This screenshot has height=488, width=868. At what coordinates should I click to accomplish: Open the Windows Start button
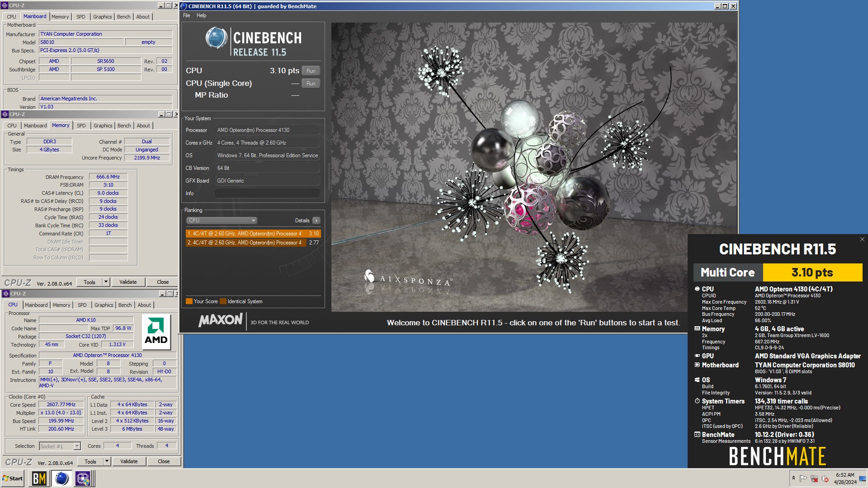coord(13,479)
